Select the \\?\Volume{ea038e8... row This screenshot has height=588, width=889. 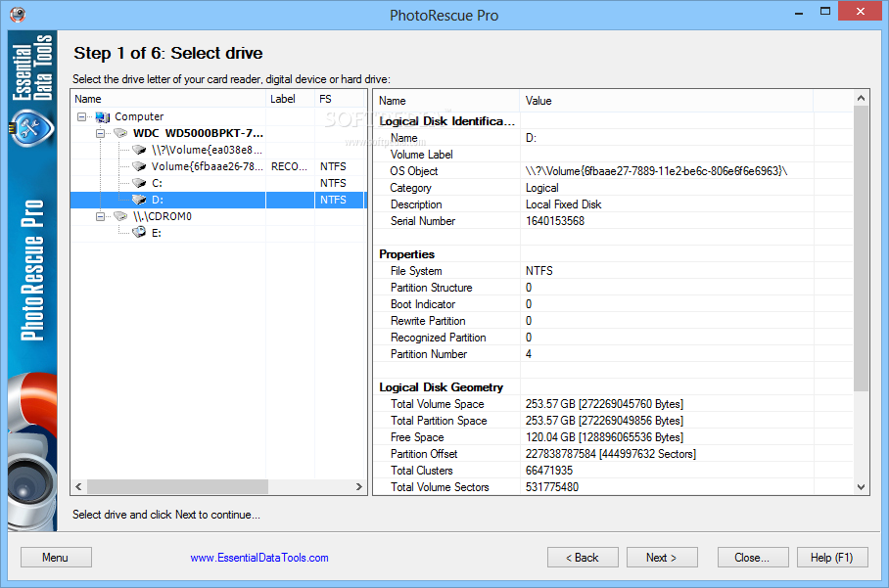[x=218, y=150]
